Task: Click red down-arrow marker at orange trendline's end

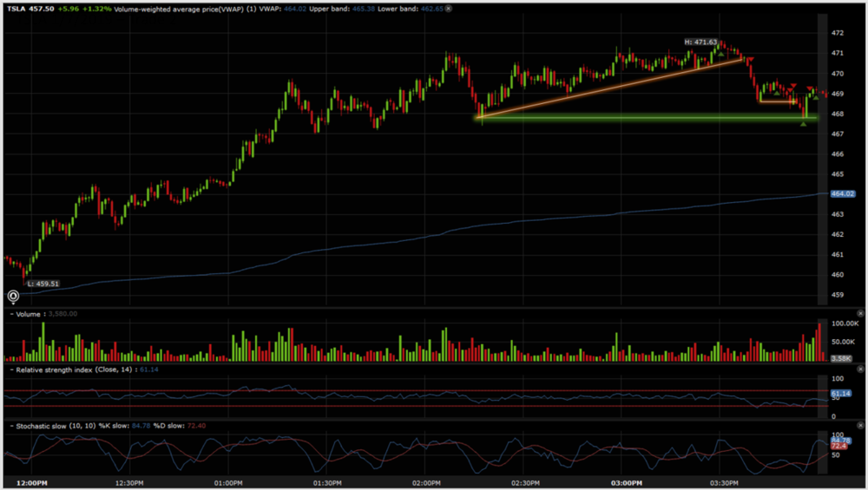Action: pyautogui.click(x=750, y=59)
